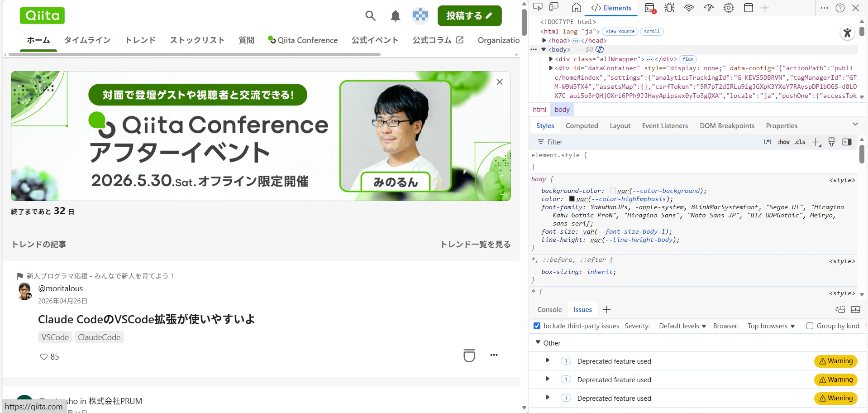Open more options for Claude Code article
This screenshot has width=868, height=413.
(x=494, y=355)
